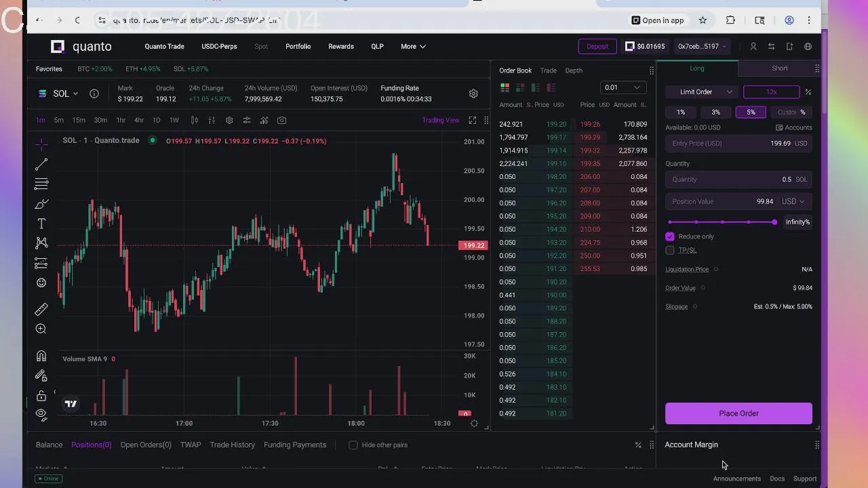Toggle the percent mode next to 12x leverage

point(808,92)
